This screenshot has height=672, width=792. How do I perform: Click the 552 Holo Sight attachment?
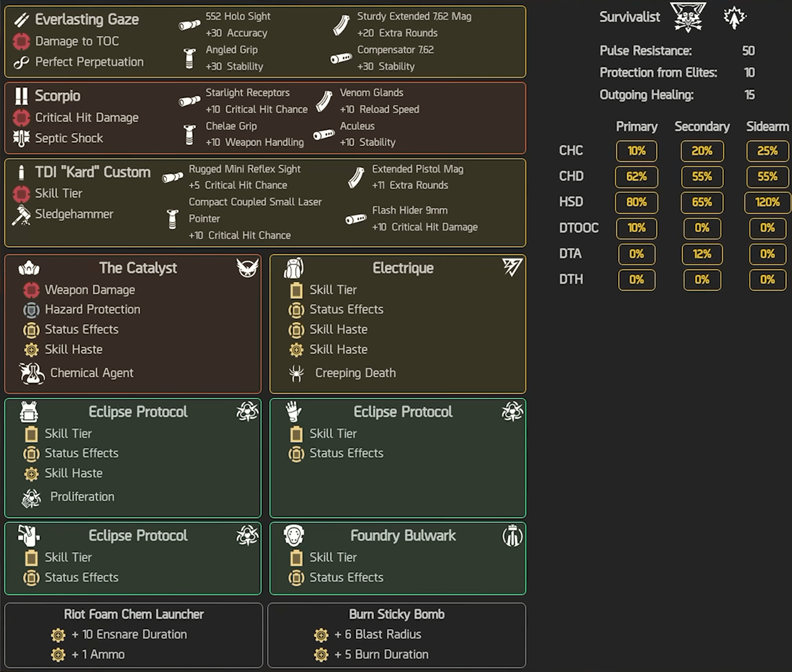[x=238, y=16]
